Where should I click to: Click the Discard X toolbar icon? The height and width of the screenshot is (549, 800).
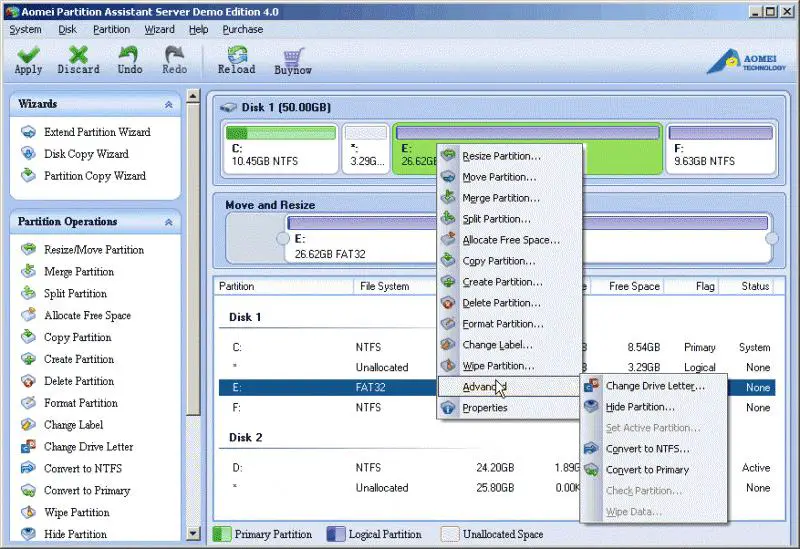pos(78,54)
